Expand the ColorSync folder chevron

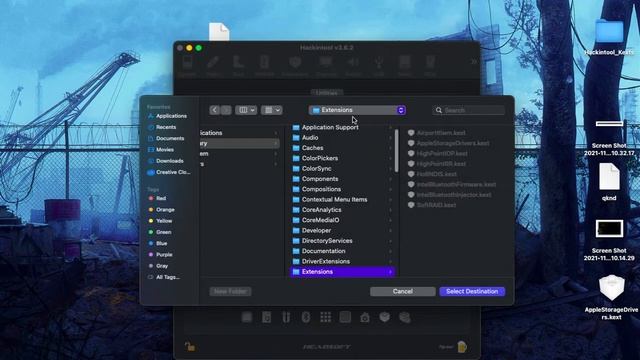pos(390,169)
